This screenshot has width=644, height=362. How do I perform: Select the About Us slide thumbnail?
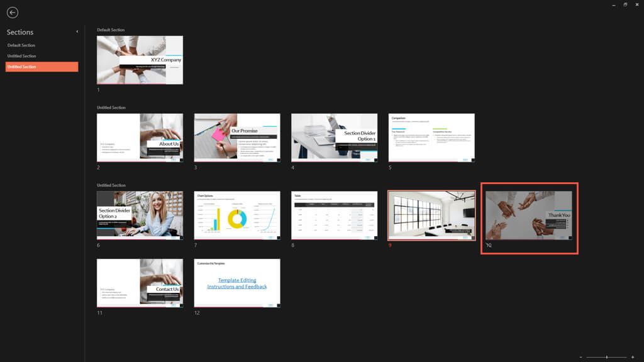tap(140, 138)
